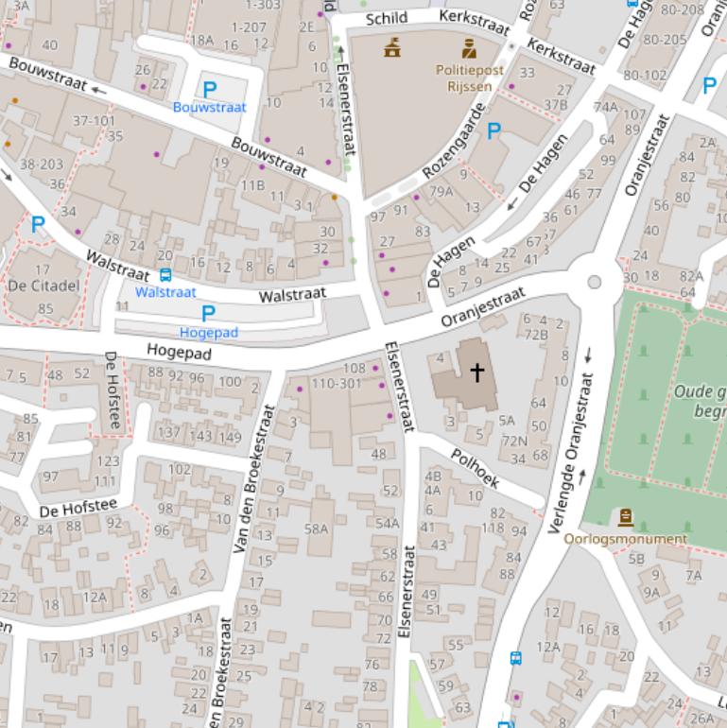Click the Politiepost Rijssen label
The image size is (727, 728).
[470, 78]
